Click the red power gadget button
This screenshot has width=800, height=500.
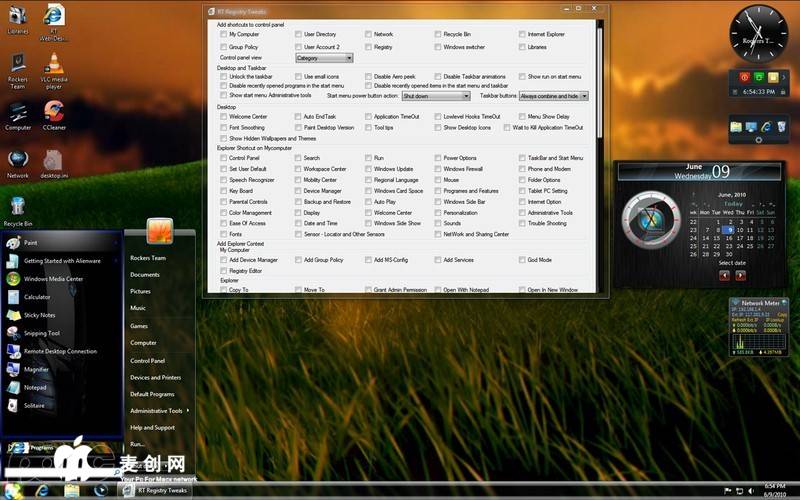point(744,77)
